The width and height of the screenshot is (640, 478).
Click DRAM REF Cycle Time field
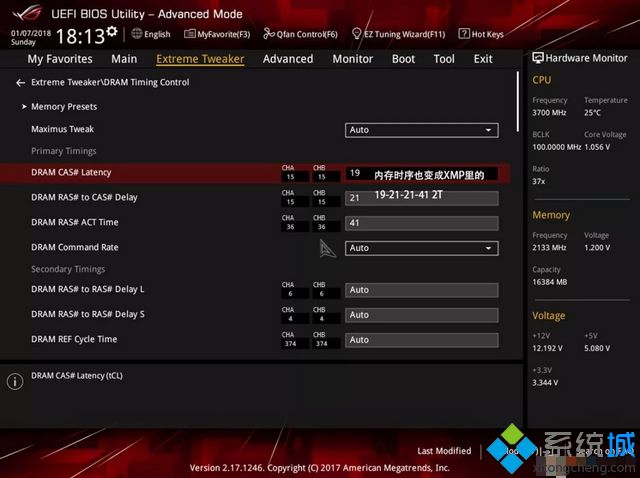[422, 340]
